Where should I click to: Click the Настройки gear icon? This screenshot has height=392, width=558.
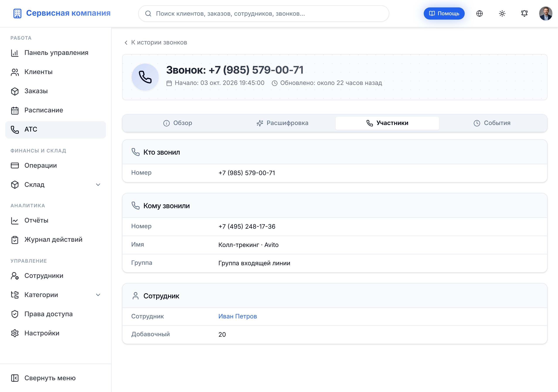pyautogui.click(x=15, y=333)
